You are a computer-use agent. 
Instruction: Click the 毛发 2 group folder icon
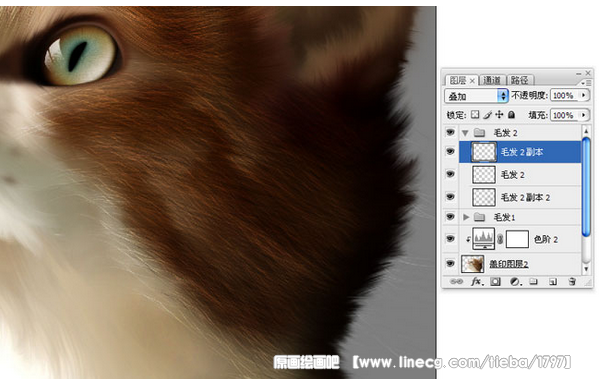point(479,133)
